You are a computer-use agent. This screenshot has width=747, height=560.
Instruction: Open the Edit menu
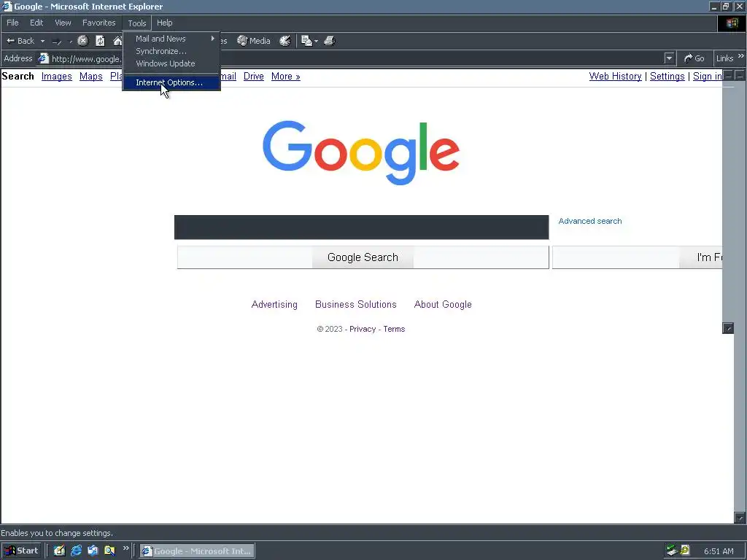pos(36,23)
